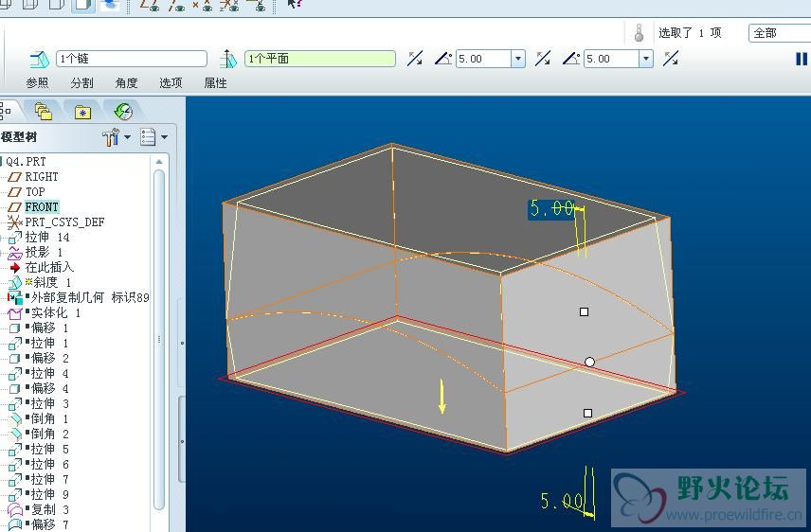Screen dimensions: 811x532
Task: Open first draft angle 5.00 dropdown arrow
Action: pos(518,59)
